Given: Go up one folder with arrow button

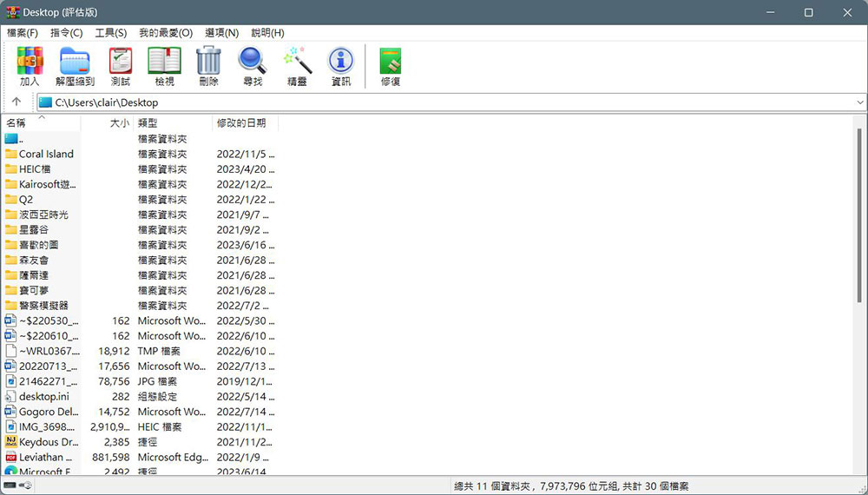Looking at the screenshot, I should pyautogui.click(x=16, y=102).
